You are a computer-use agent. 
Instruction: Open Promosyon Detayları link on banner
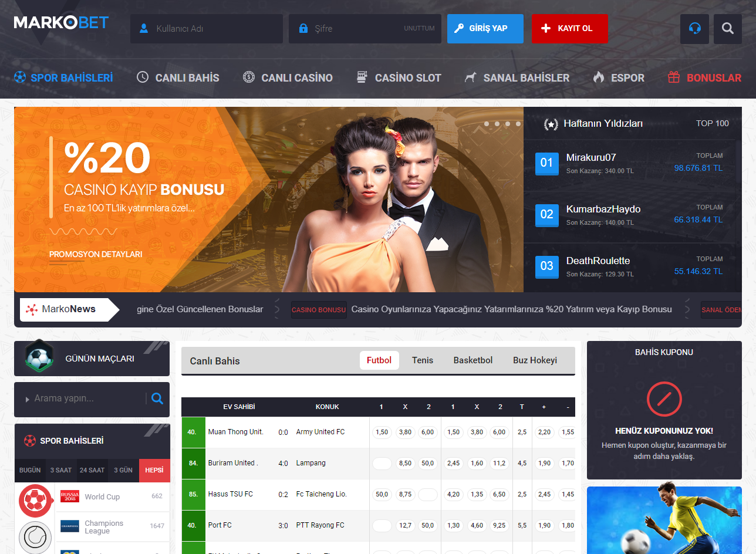[x=96, y=254]
